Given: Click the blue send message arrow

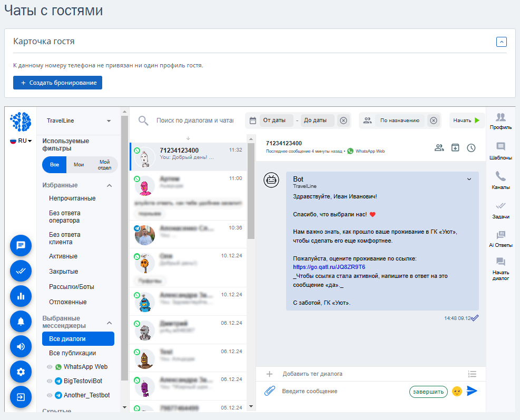Looking at the screenshot, I should coord(472,391).
